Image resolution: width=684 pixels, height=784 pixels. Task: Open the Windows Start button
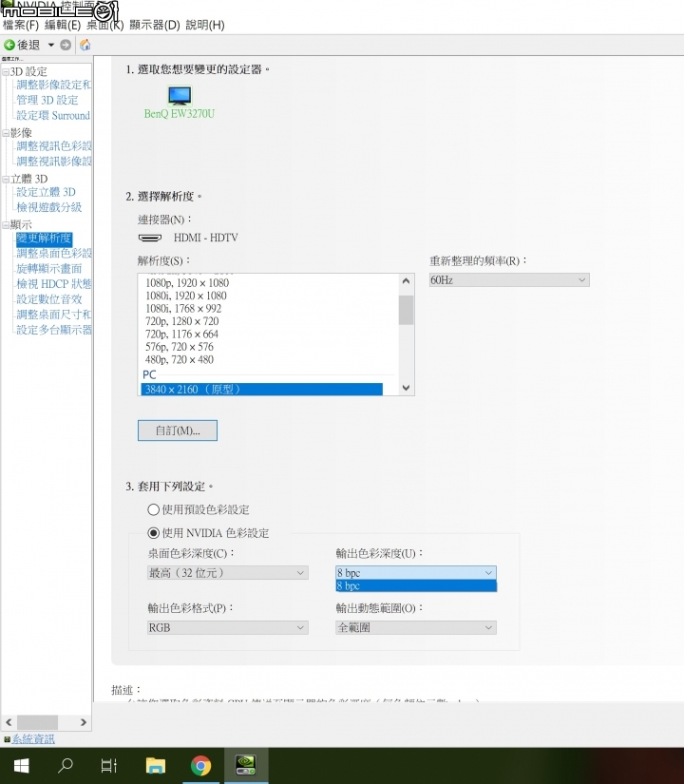tap(21, 766)
